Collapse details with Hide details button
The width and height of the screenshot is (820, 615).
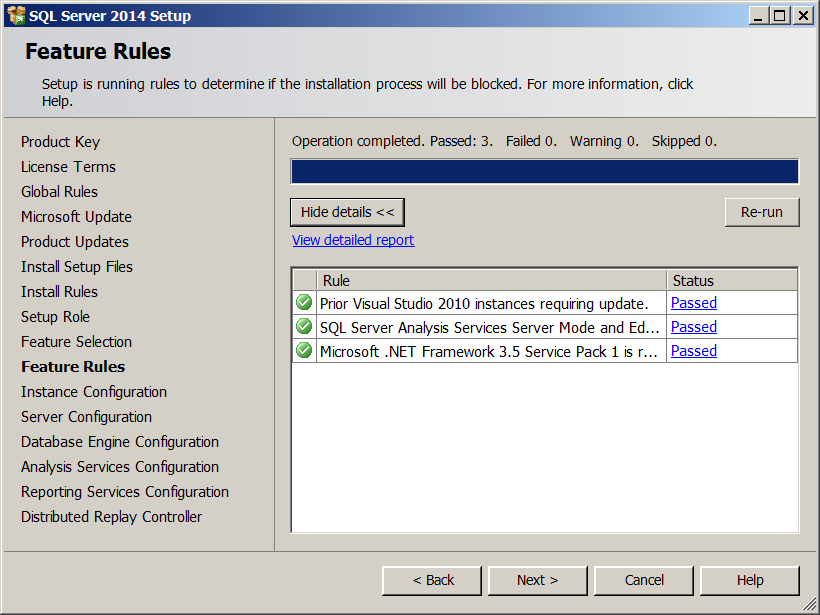pyautogui.click(x=347, y=212)
